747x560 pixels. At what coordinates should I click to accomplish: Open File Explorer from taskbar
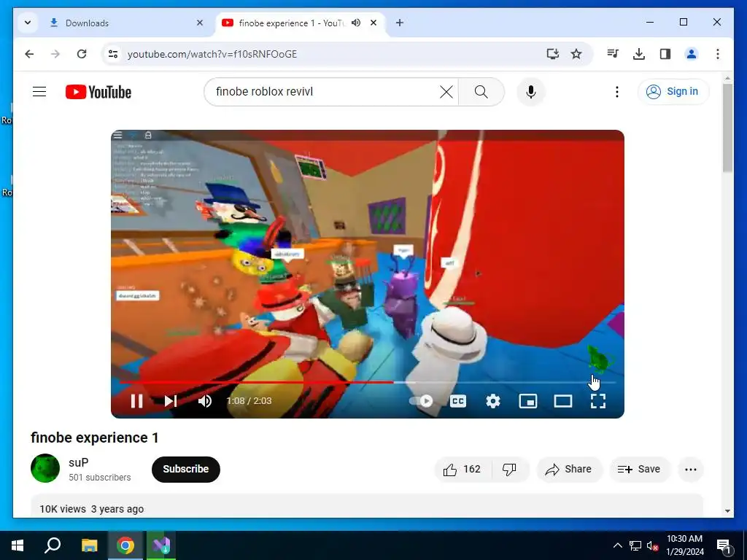[89, 545]
